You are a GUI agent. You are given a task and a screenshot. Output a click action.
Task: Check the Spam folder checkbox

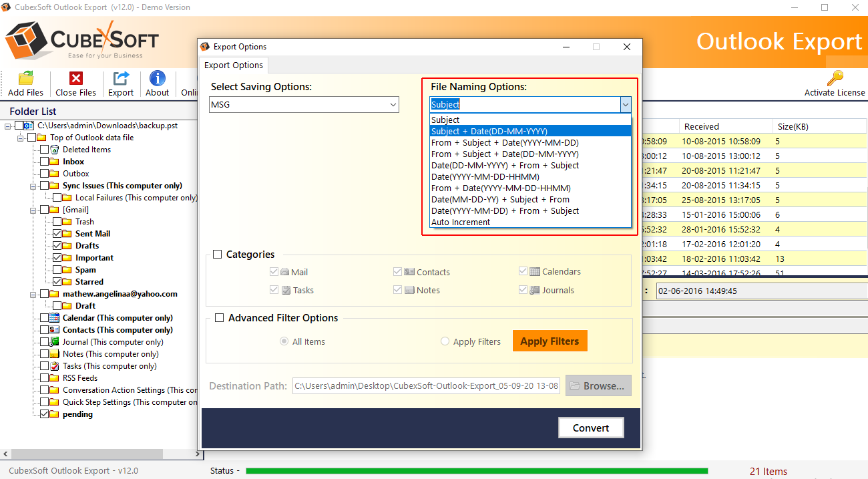(x=57, y=270)
